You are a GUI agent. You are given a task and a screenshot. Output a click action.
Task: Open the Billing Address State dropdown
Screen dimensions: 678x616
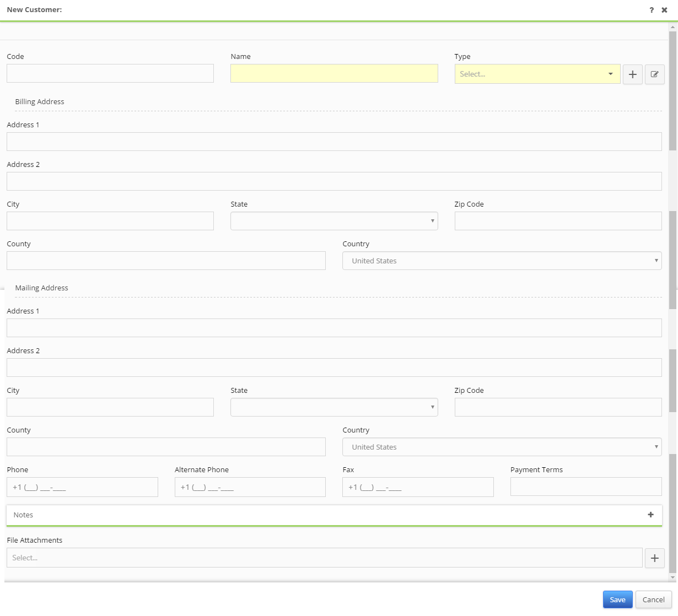334,221
